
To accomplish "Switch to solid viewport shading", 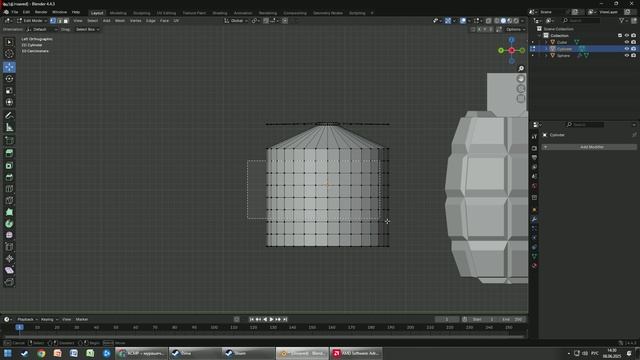I will click(x=503, y=20).
